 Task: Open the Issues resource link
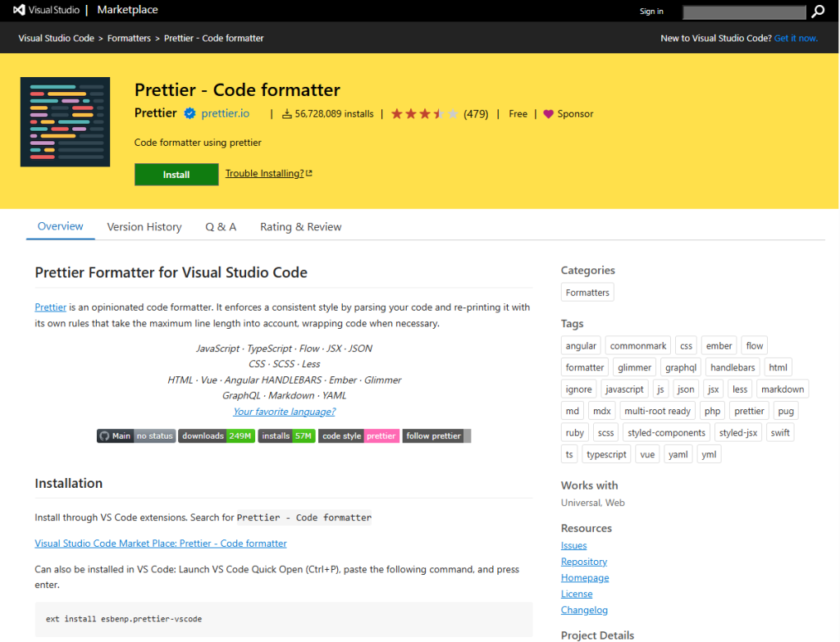pos(573,545)
